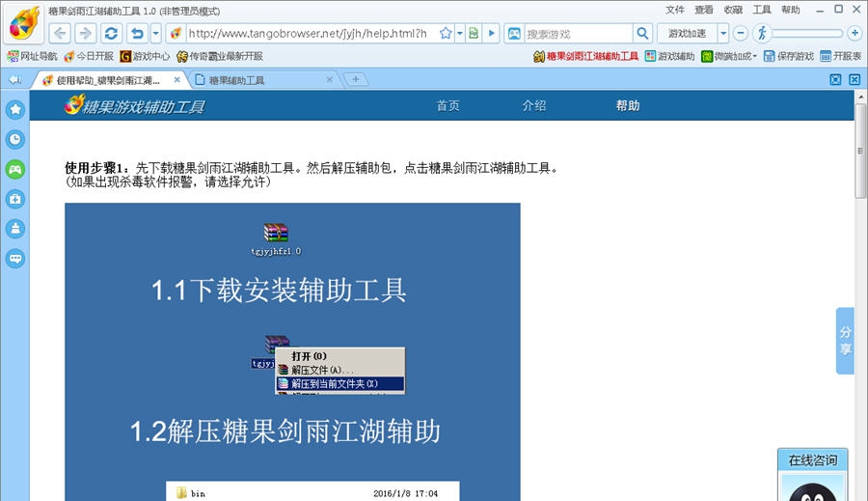Open the chat bubble sidebar icon
868x501 pixels.
(x=14, y=259)
